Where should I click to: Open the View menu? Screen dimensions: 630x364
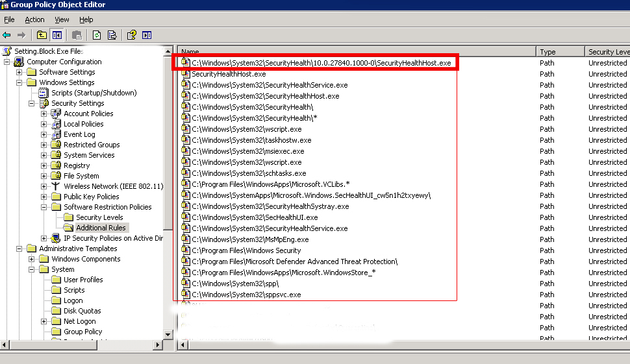(62, 19)
